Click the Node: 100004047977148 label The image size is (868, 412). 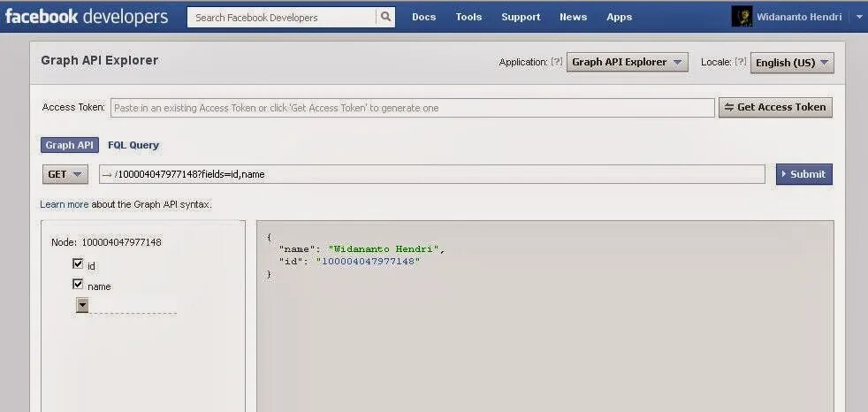106,242
